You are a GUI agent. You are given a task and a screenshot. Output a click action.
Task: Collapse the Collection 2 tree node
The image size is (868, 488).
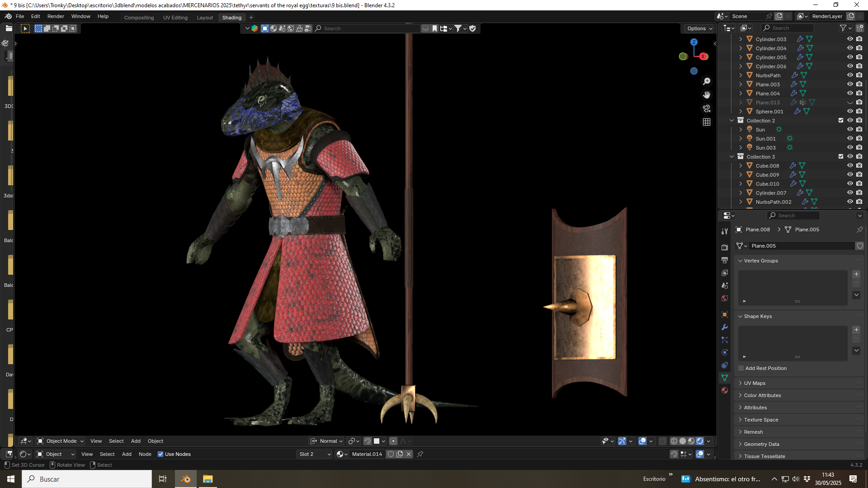(x=731, y=121)
